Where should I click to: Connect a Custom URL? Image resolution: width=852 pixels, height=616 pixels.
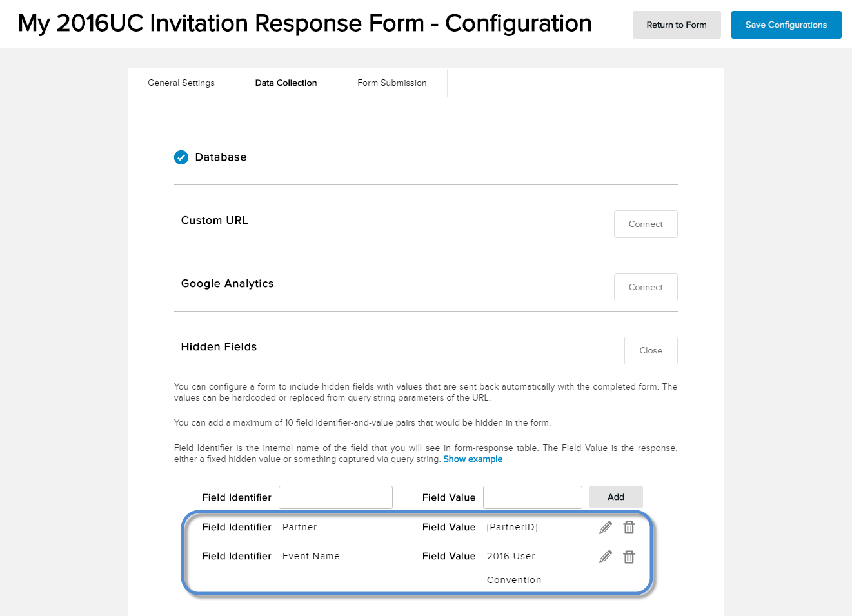click(x=646, y=224)
